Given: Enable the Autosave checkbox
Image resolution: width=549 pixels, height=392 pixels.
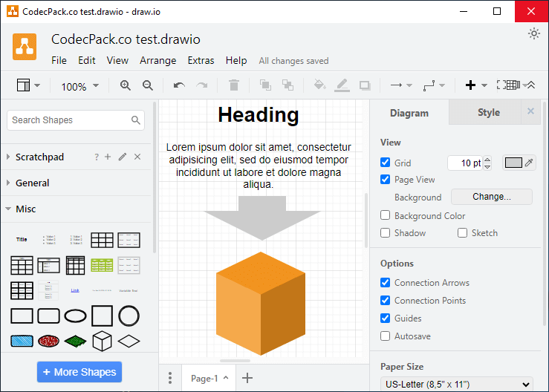Looking at the screenshot, I should coord(385,336).
